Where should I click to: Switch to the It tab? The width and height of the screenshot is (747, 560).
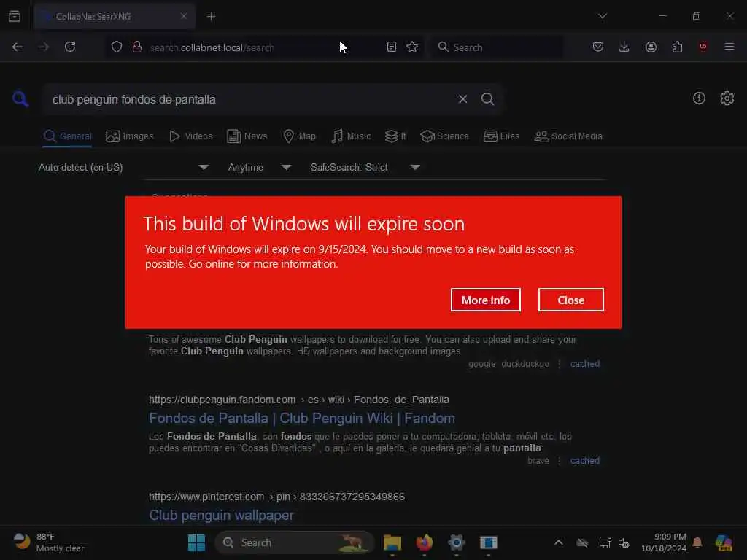coord(395,136)
